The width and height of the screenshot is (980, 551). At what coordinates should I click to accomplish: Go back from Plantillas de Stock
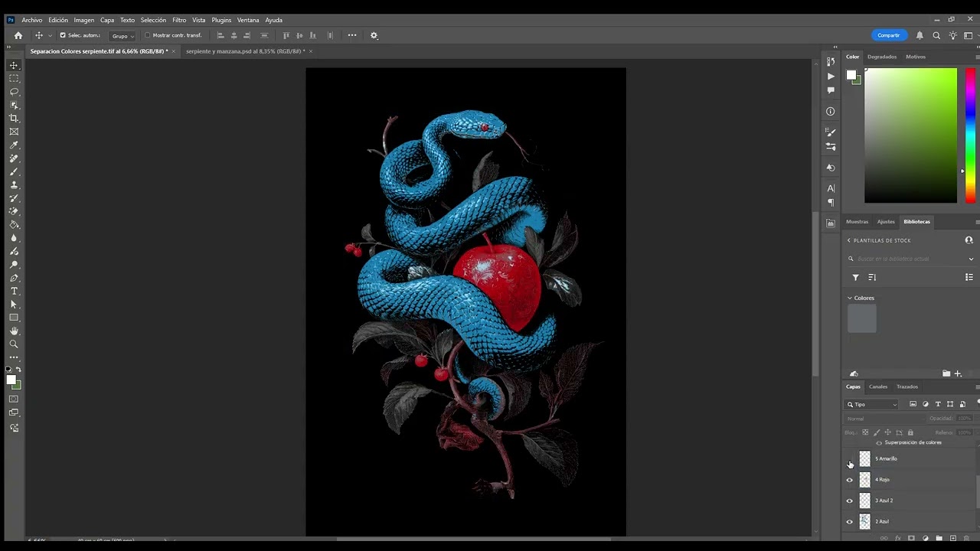click(849, 240)
